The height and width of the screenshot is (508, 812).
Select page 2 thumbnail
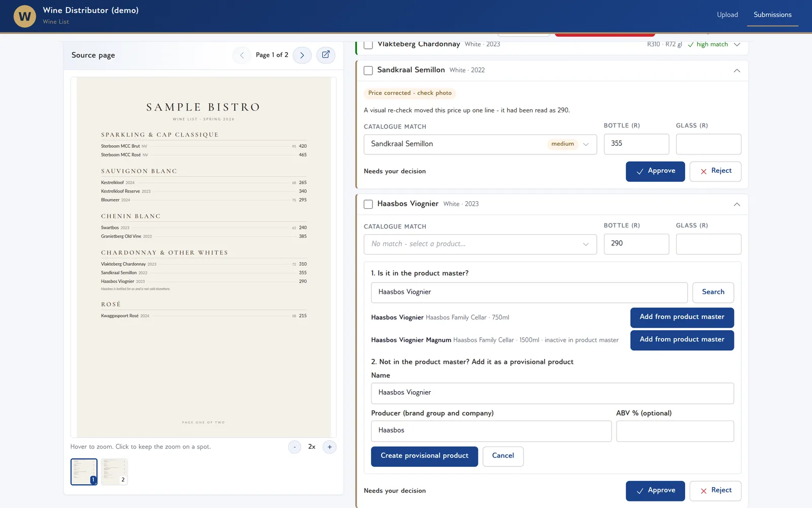(x=114, y=472)
